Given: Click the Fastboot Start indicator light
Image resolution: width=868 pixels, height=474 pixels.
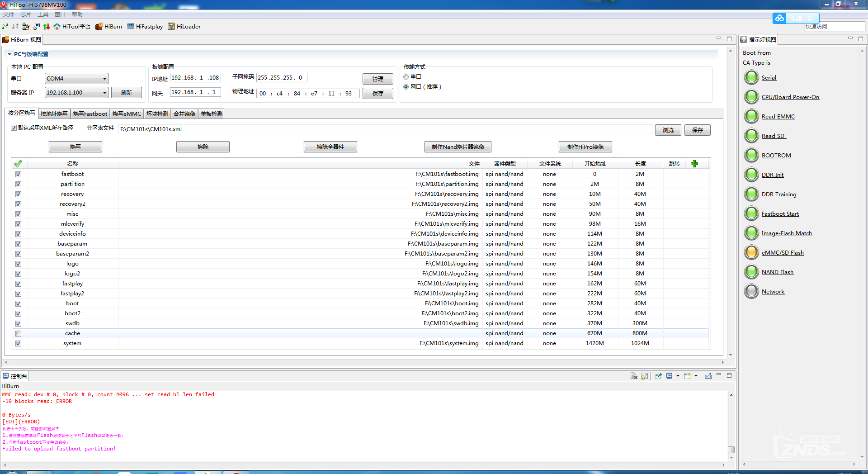Looking at the screenshot, I should 751,213.
